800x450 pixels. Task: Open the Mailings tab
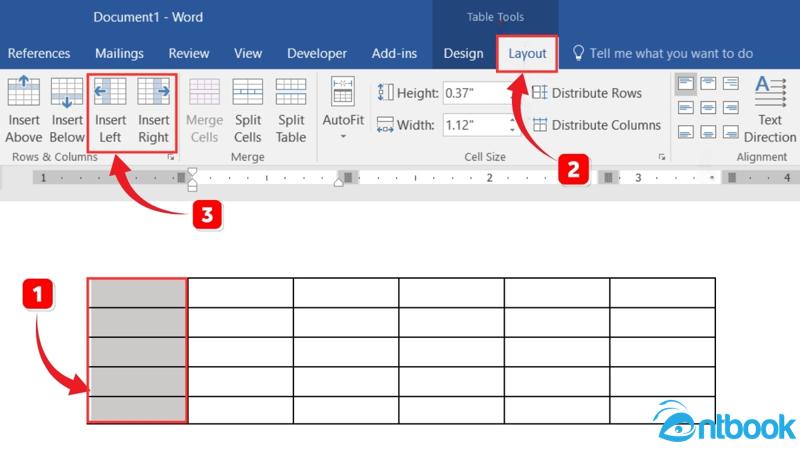119,54
